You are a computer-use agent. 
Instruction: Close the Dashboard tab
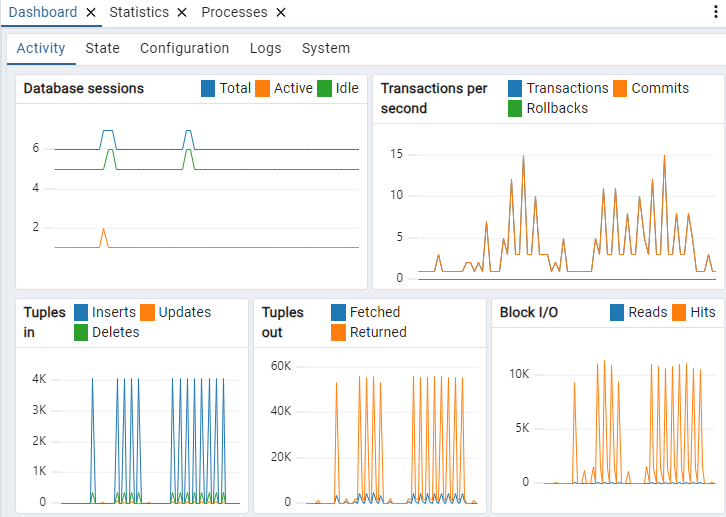coord(91,13)
